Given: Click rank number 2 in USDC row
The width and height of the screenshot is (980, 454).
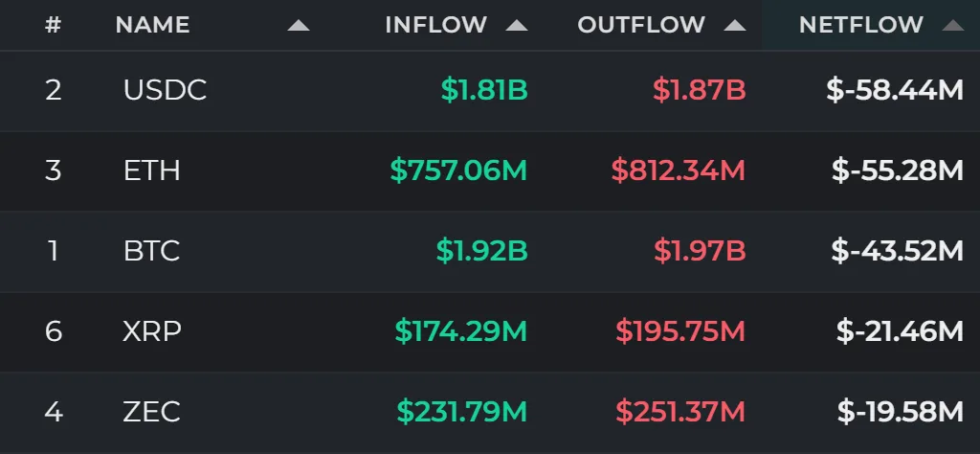Looking at the screenshot, I should pos(54,91).
